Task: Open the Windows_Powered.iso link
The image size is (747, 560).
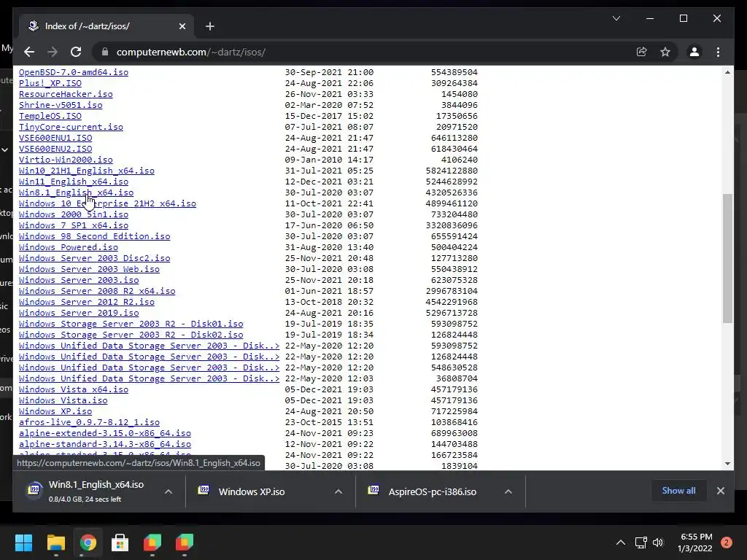Action: click(68, 247)
